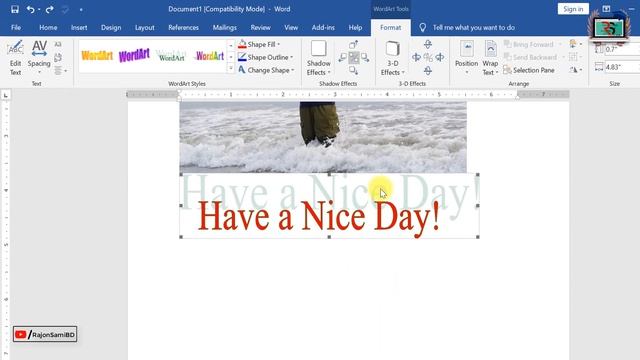Open WordArt text alignment dropdown
This screenshot has height=360, width=640.
[x=60, y=71]
